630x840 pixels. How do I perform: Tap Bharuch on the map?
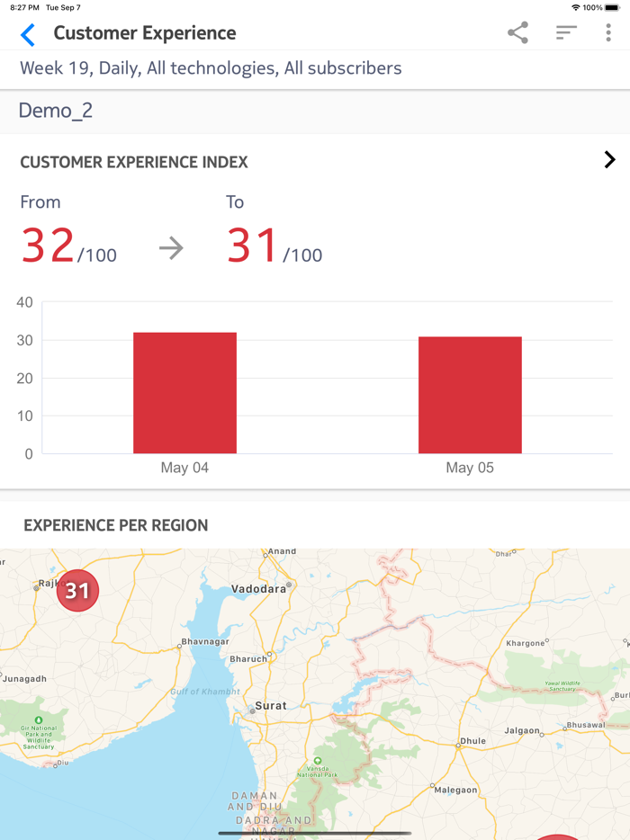tap(248, 659)
